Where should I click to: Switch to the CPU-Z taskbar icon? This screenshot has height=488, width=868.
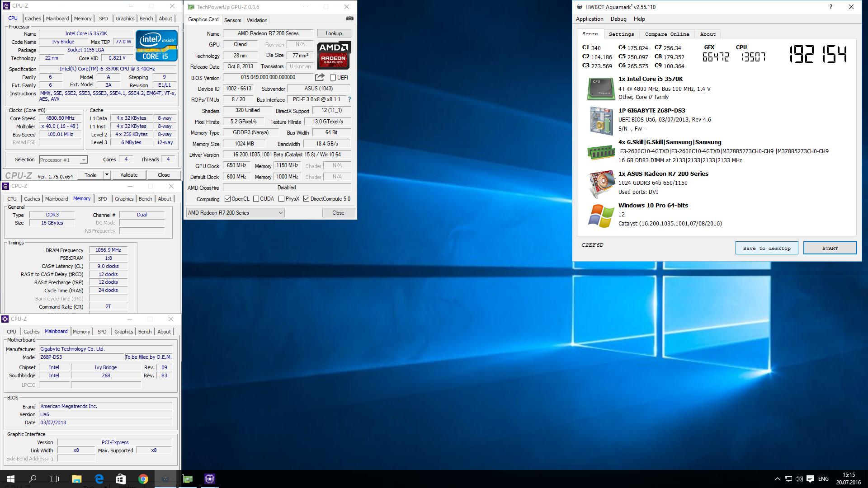click(x=209, y=479)
